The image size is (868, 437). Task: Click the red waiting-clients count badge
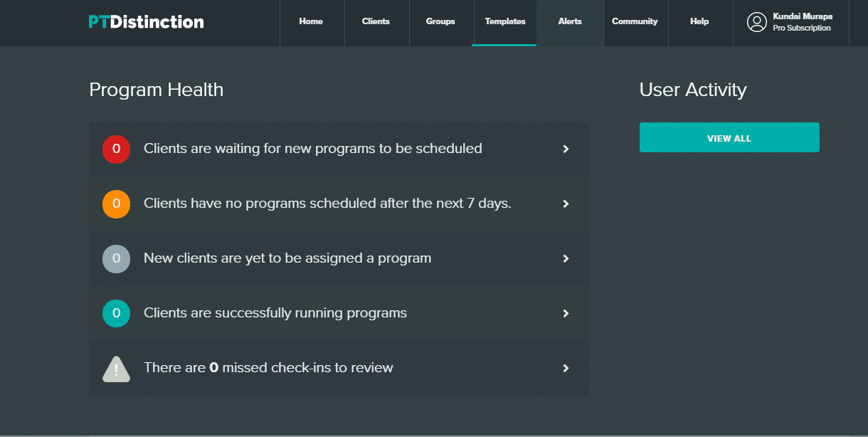coord(116,149)
